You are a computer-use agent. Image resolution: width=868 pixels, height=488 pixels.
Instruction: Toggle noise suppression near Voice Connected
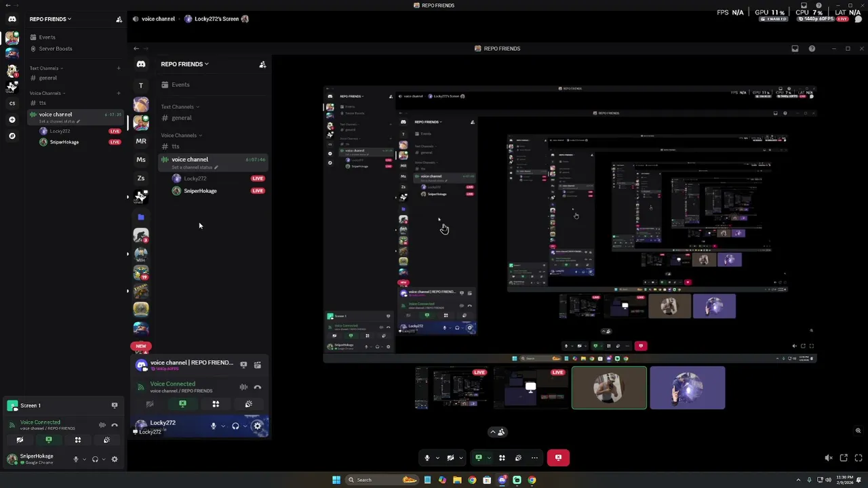102,425
